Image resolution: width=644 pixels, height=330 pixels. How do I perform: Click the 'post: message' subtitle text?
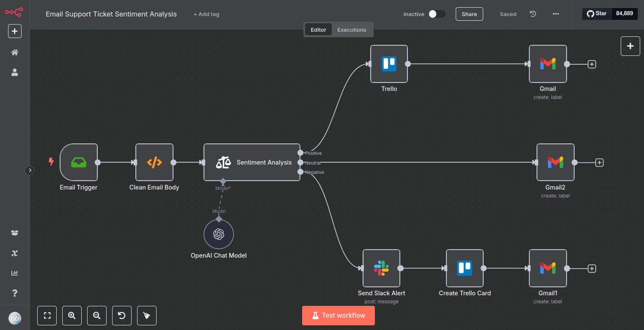pos(381,302)
